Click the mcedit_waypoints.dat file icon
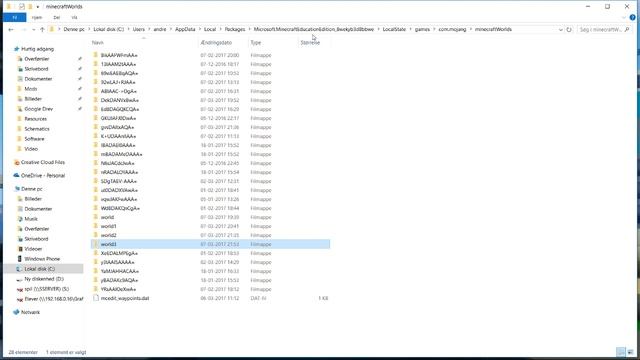The image size is (640, 360). pos(96,298)
